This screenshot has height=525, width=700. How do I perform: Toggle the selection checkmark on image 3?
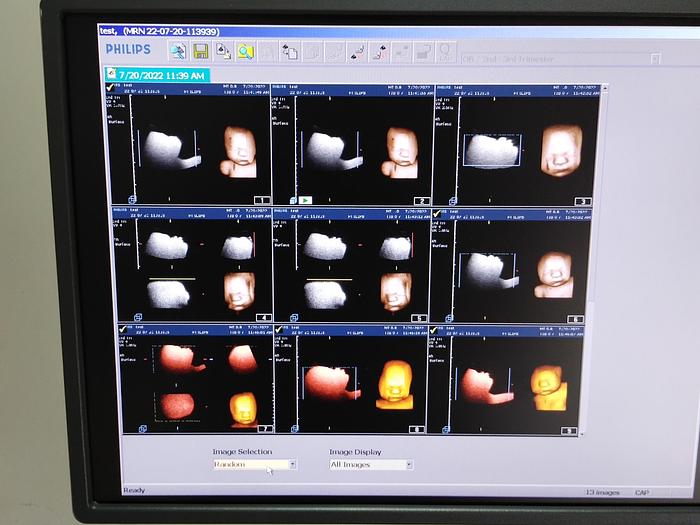tap(439, 89)
